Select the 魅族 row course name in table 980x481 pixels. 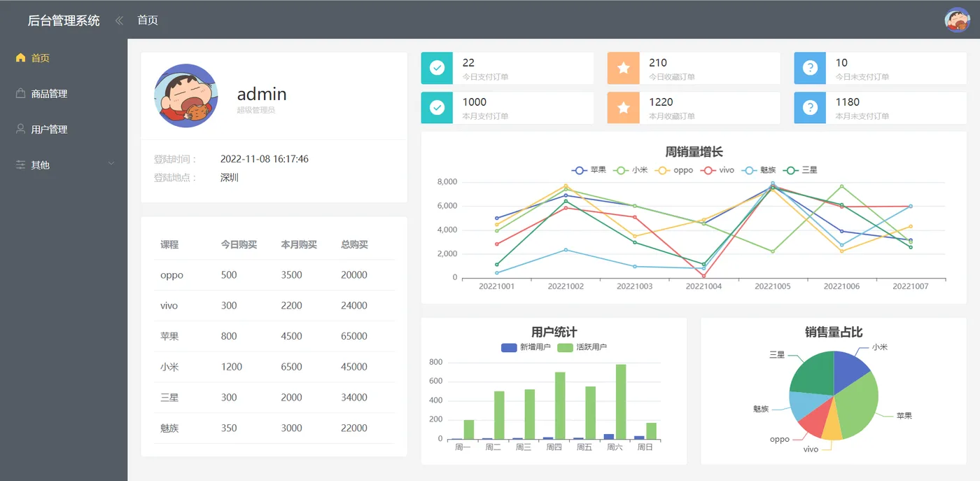pos(169,428)
